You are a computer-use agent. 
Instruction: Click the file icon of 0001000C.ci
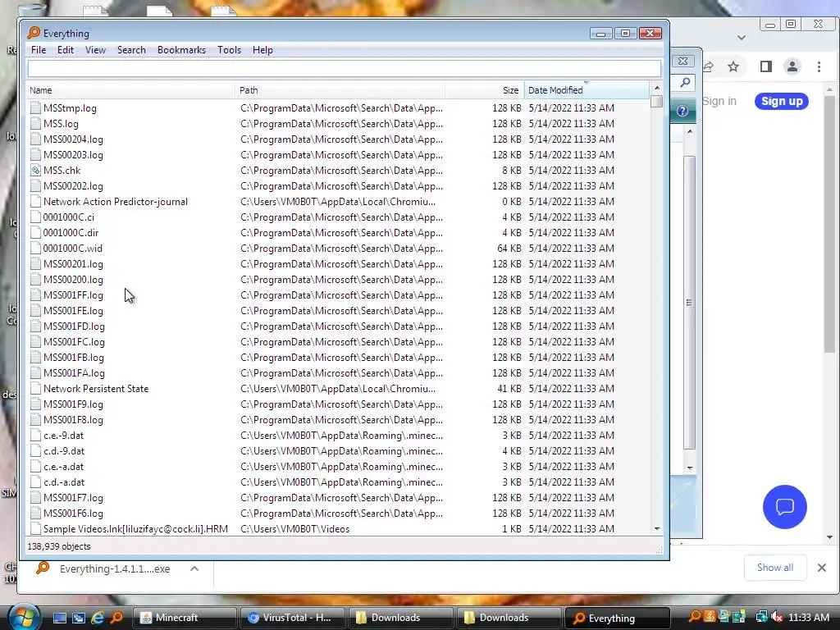(35, 217)
